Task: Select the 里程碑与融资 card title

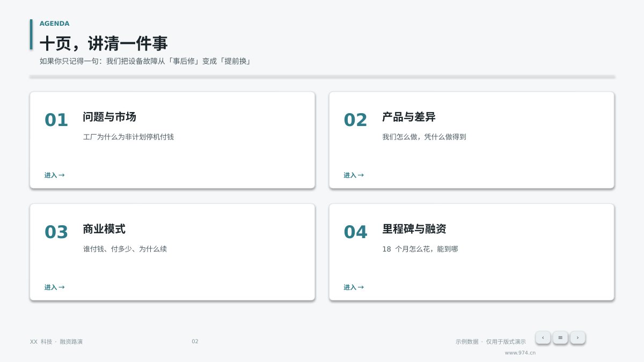Action: coord(414,229)
